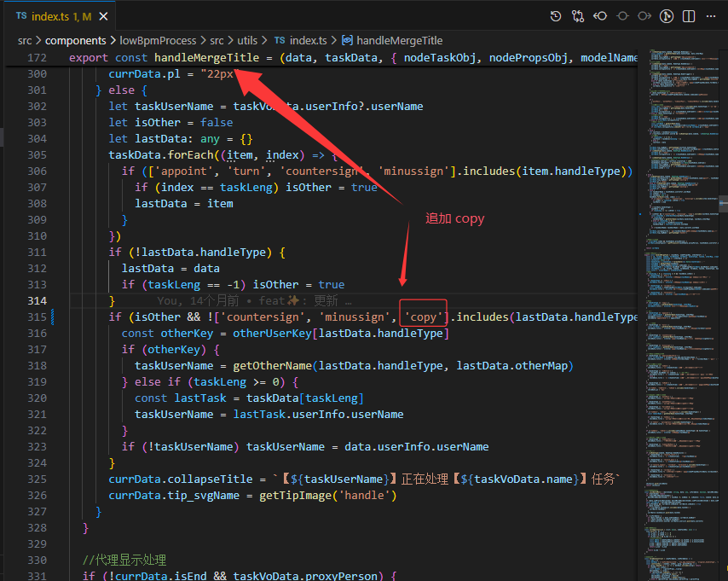The image size is (728, 581).
Task: Click the middle commit circle toolbar icon
Action: coord(622,16)
